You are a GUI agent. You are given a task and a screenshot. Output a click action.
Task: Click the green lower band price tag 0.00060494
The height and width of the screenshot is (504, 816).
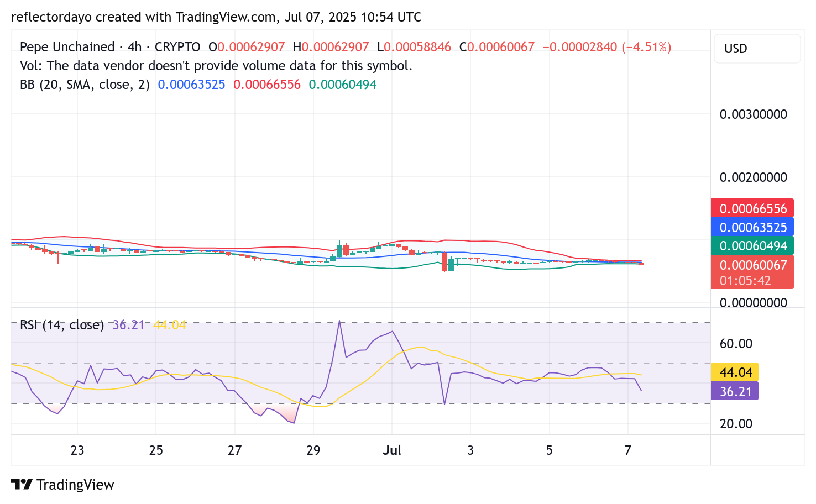[752, 246]
